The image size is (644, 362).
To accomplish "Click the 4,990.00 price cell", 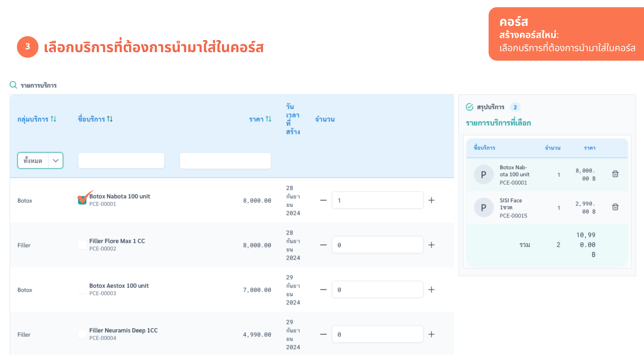I will [x=257, y=335].
